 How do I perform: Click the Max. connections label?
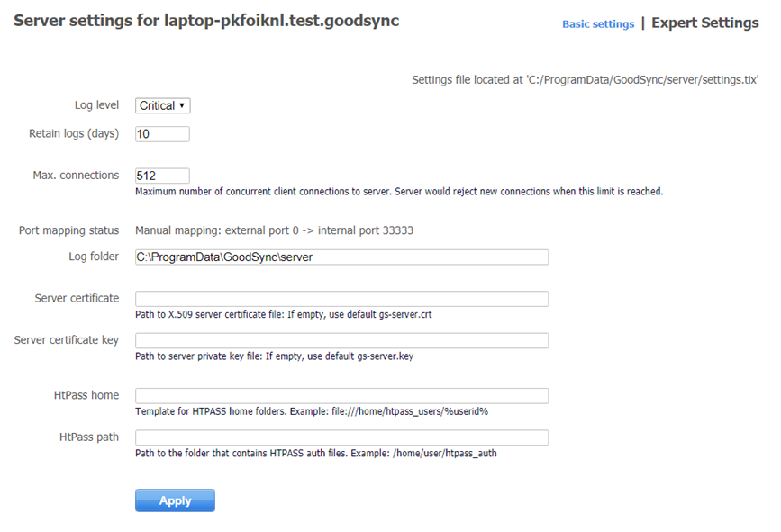76,175
